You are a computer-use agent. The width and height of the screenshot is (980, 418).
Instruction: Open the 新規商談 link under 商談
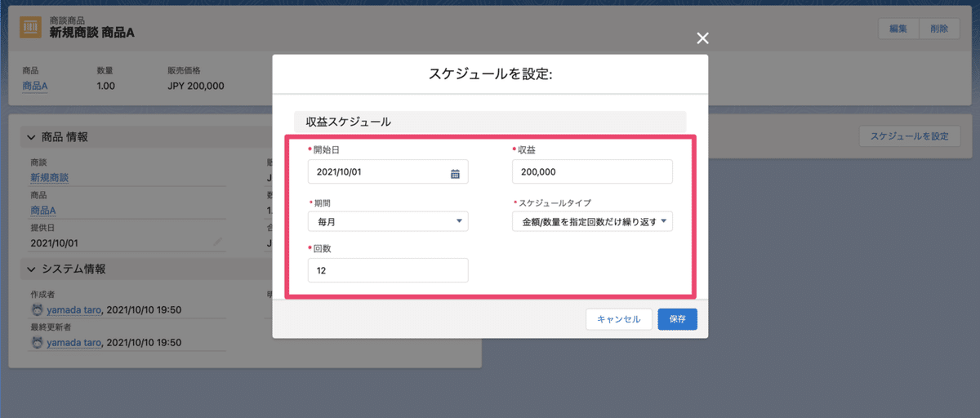[x=49, y=177]
